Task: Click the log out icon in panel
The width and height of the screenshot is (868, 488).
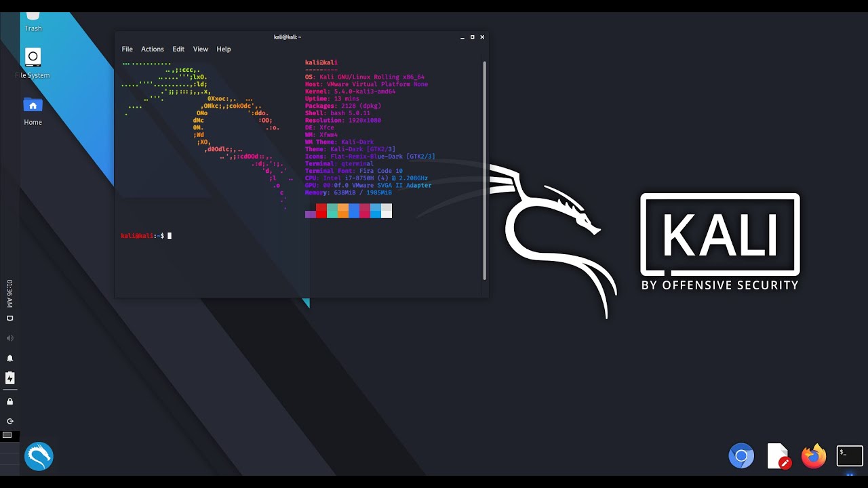Action: click(x=10, y=421)
